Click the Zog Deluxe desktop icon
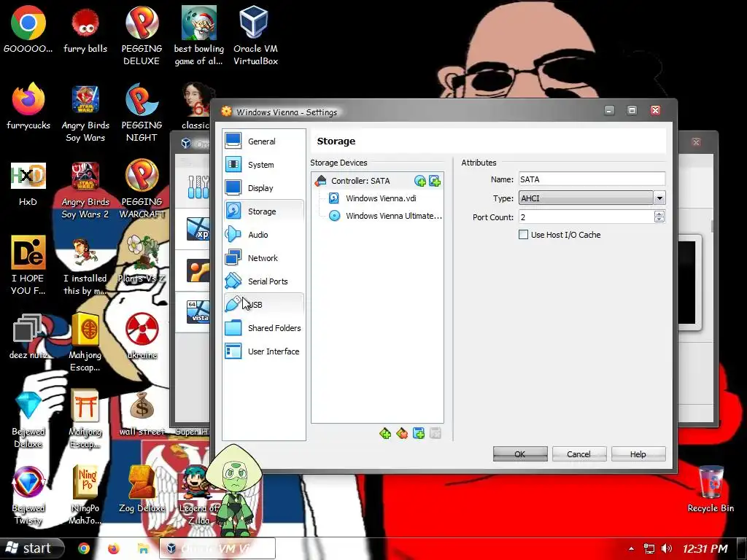Screen dimensions: 747x560 (x=142, y=489)
